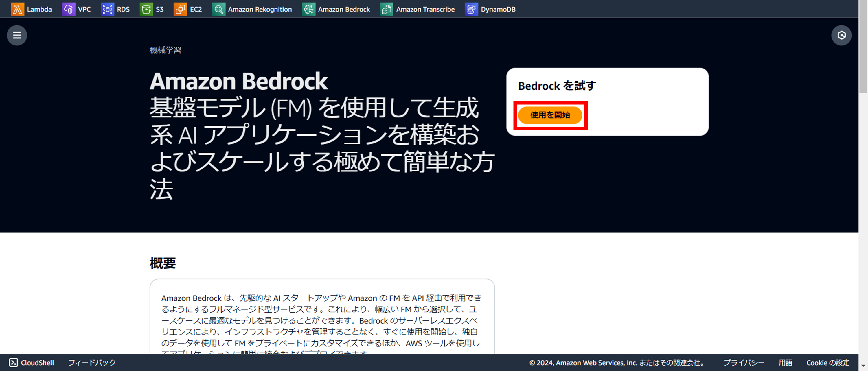Expand the hamburger navigation menu
The width and height of the screenshot is (868, 371).
[x=17, y=35]
